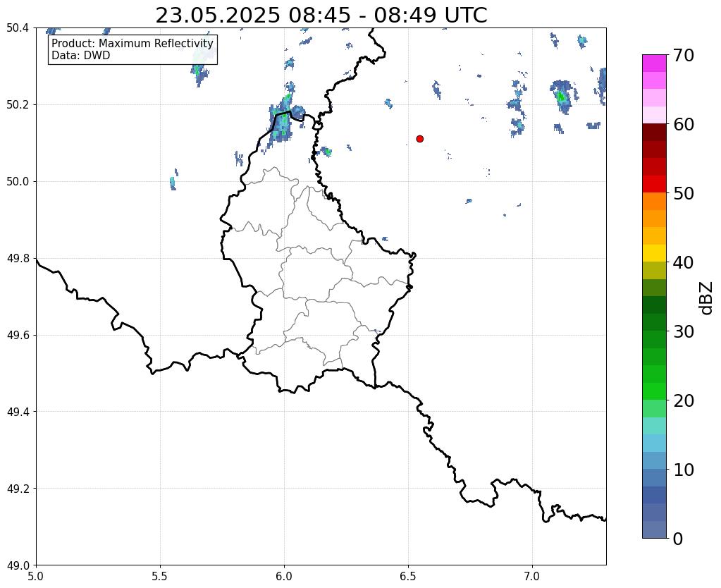Image resolution: width=721 pixels, height=588 pixels.
Task: Click the colorbar tick label 20
Action: click(x=684, y=400)
